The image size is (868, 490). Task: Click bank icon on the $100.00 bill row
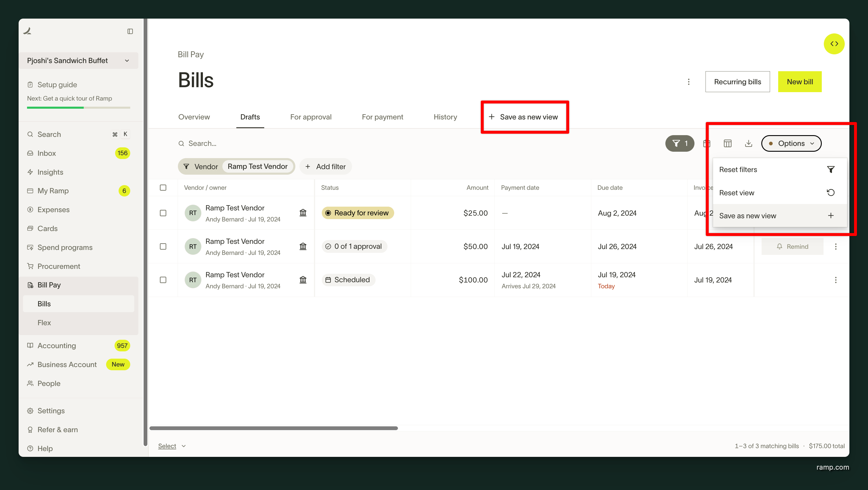click(x=303, y=280)
